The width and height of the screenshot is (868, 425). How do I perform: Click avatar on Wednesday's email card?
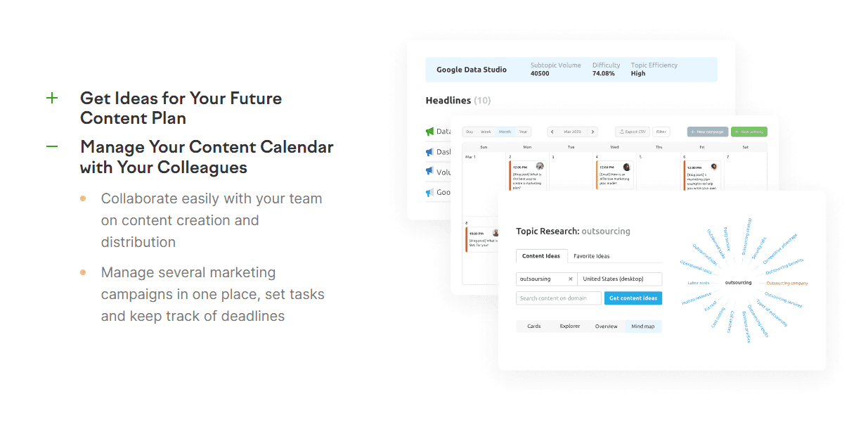(x=627, y=167)
